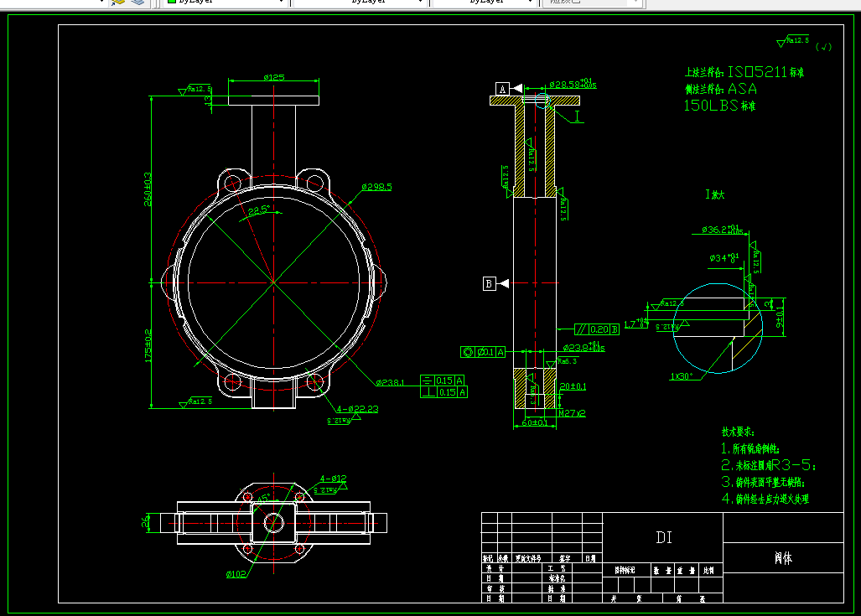Viewport: 861px width, 616px height.
Task: Select the 60±0.1 width dimension
Action: (x=534, y=422)
